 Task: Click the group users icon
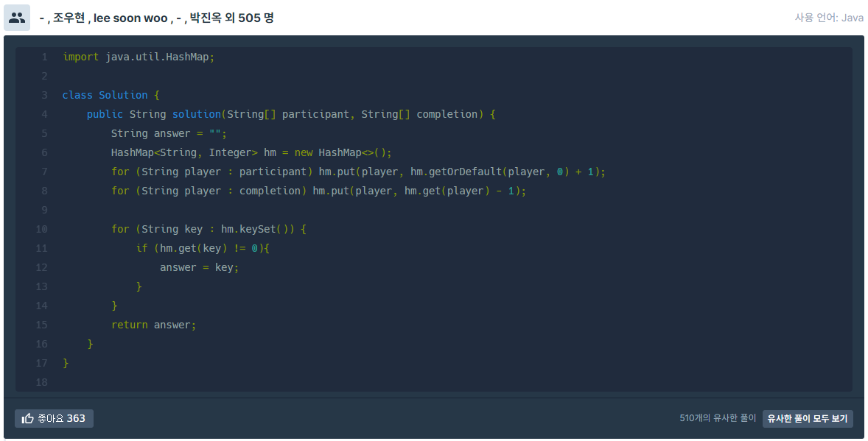(17, 18)
